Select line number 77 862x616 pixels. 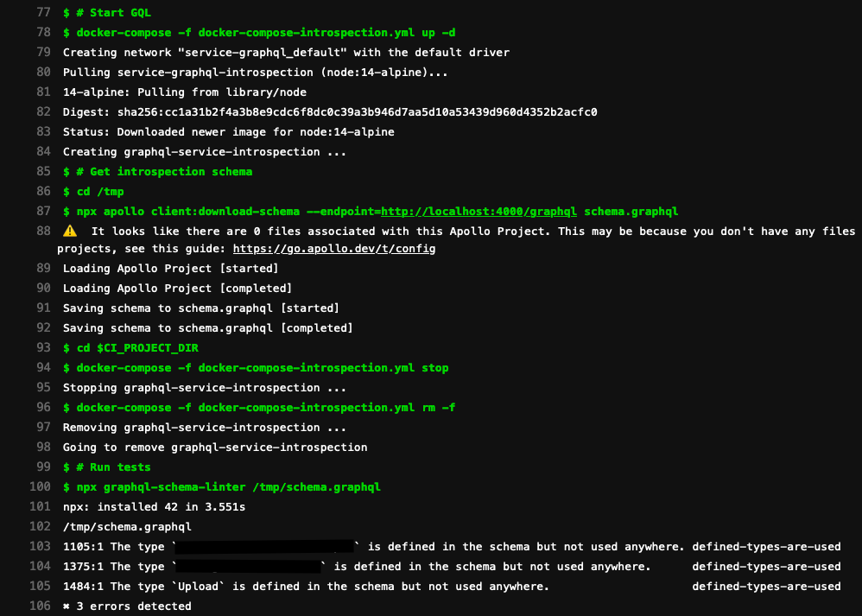[43, 12]
